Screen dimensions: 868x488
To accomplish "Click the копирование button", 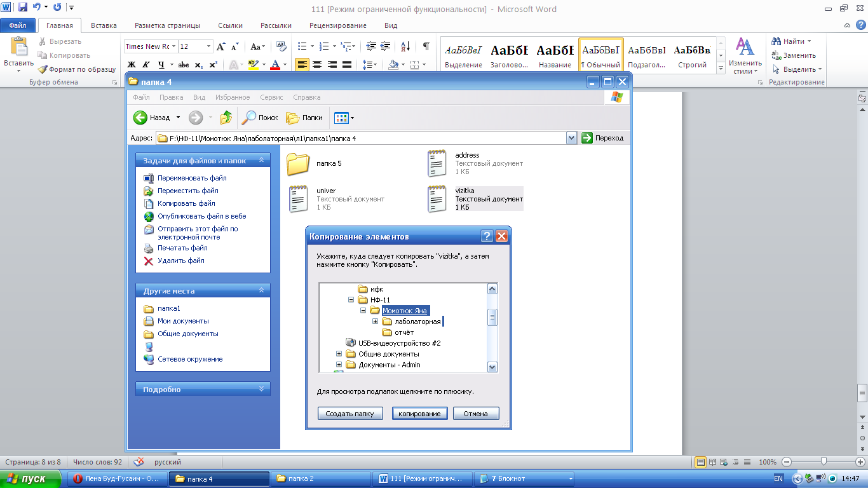I will click(x=420, y=414).
